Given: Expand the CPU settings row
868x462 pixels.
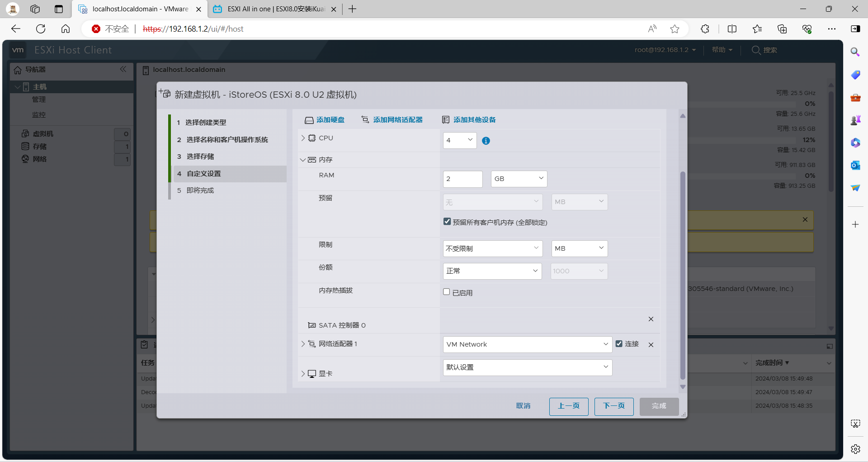Looking at the screenshot, I should tap(303, 138).
